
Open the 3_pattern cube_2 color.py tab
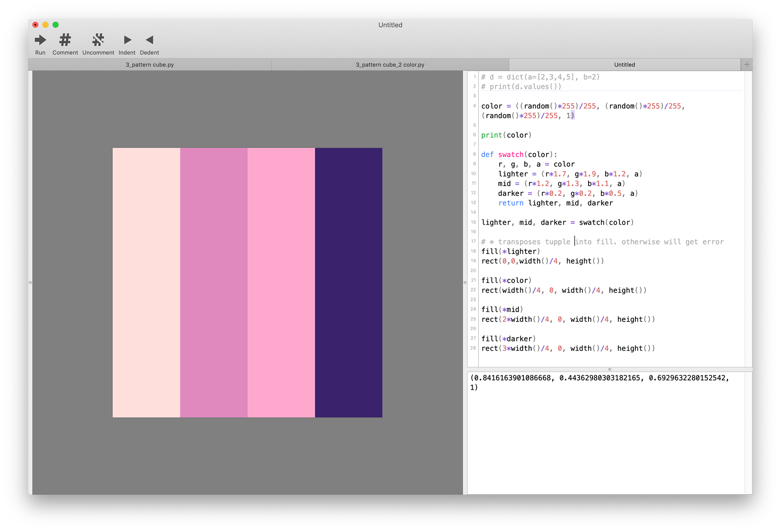coord(390,65)
